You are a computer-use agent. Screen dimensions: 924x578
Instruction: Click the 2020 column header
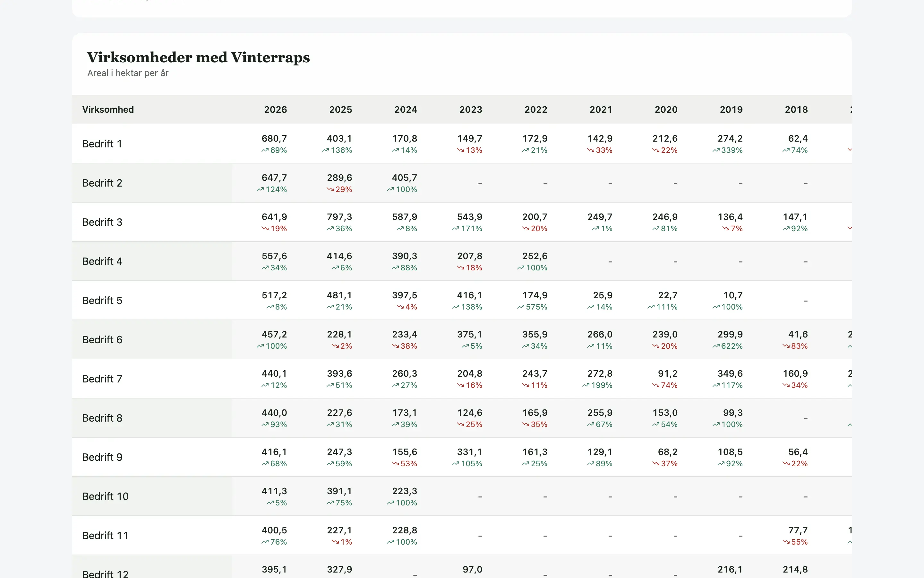point(666,110)
